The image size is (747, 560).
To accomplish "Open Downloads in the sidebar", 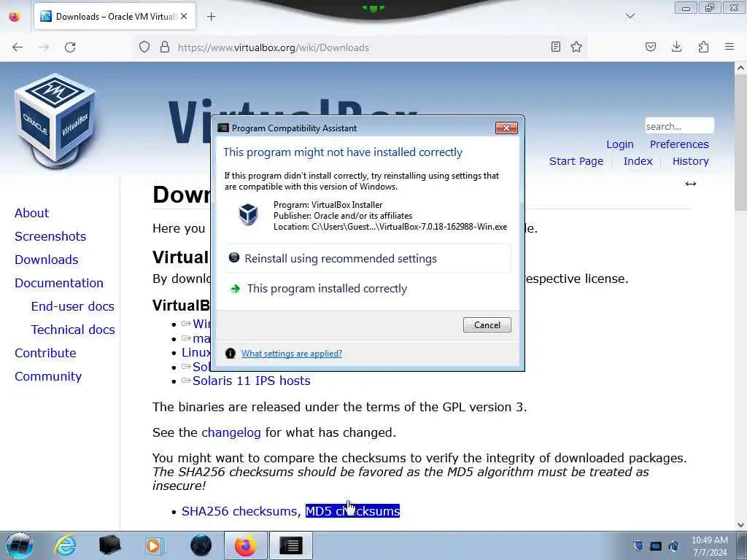I will (x=46, y=260).
